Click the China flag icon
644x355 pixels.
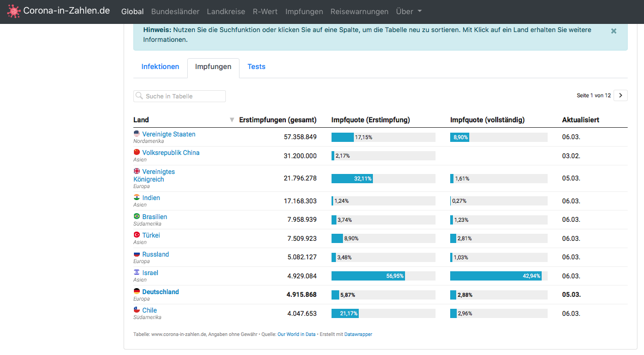137,152
